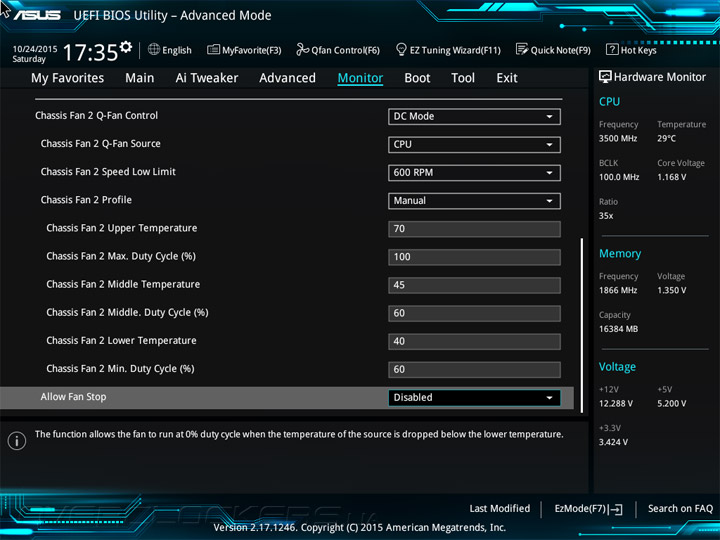
Task: Click Chassis Fan 2 Lower Temperature field
Action: [x=474, y=341]
